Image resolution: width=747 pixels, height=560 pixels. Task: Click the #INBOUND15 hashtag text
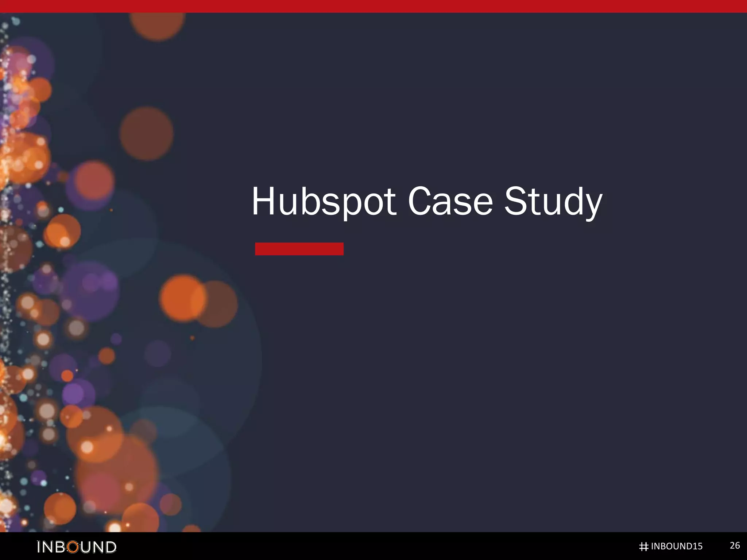click(671, 546)
